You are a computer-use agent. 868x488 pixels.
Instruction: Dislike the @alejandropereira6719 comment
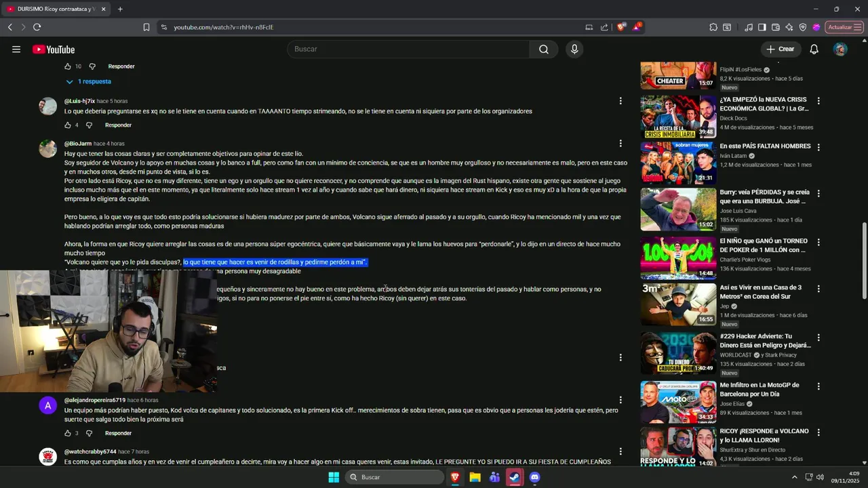89,433
